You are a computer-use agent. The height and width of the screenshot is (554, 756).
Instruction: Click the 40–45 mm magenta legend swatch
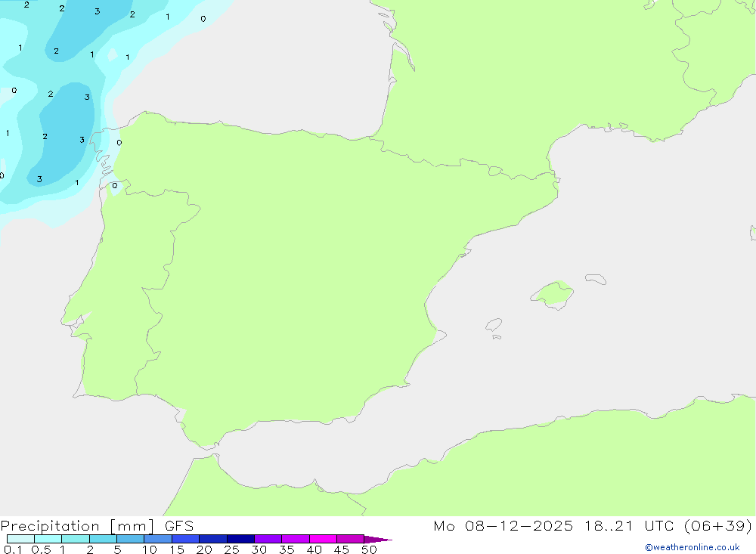[x=323, y=539]
